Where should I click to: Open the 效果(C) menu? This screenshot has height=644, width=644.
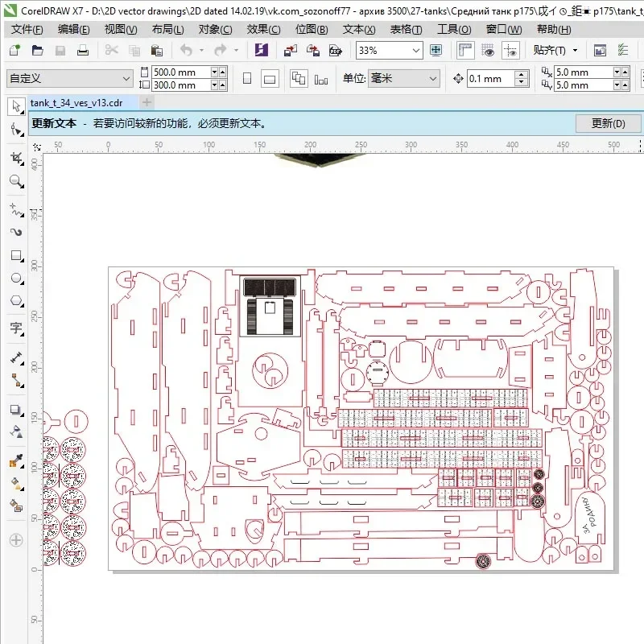[x=263, y=29]
